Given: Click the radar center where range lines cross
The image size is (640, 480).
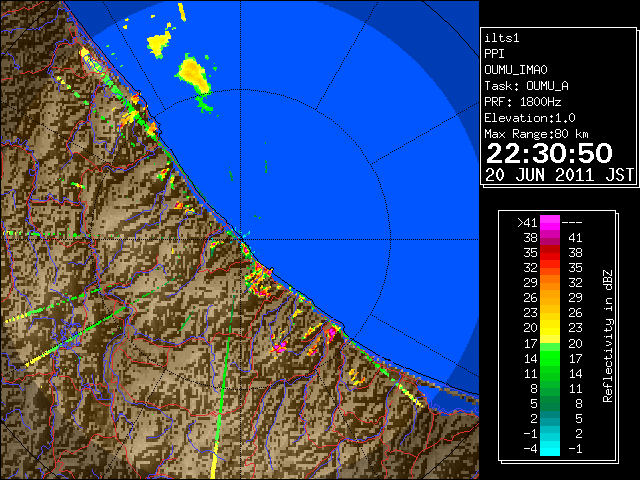Looking at the screenshot, I should pyautogui.click(x=241, y=239).
